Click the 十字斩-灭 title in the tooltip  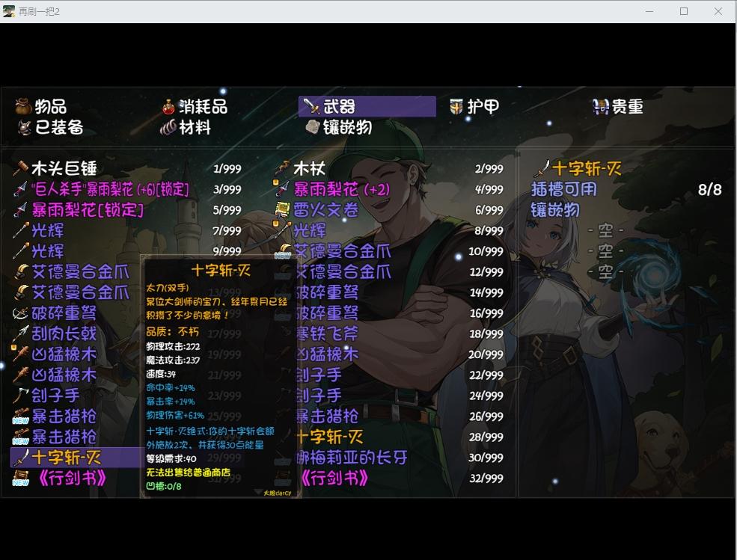pos(221,270)
